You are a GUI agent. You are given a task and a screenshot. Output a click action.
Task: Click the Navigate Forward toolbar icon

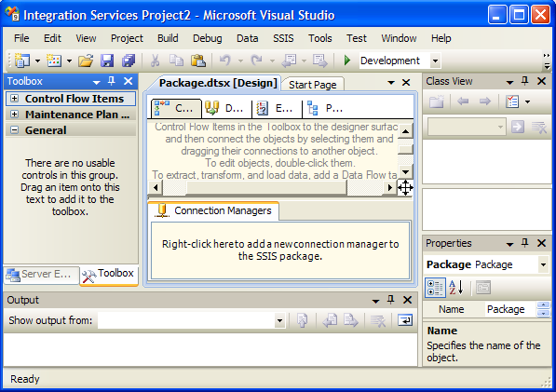[320, 61]
